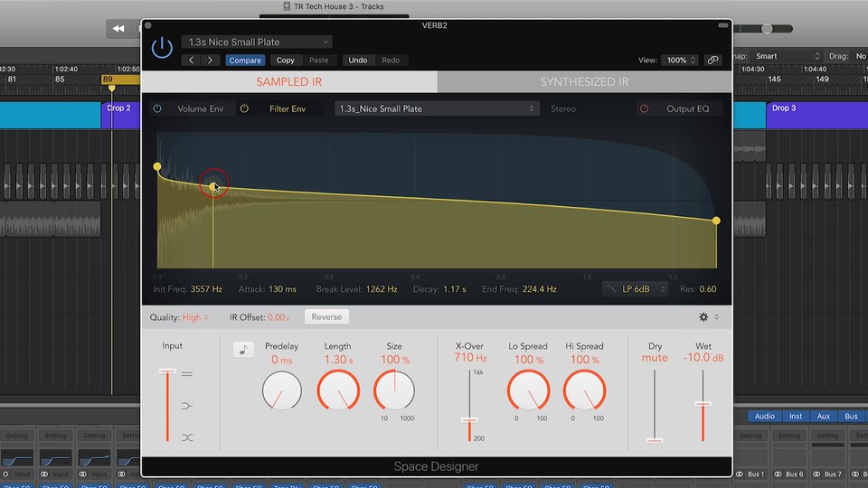
Task: Open the 1.3s_Nice Small Plate IR sample menu
Action: click(436, 109)
